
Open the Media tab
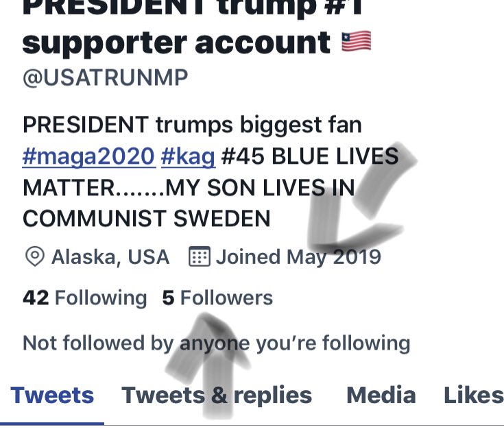(381, 395)
